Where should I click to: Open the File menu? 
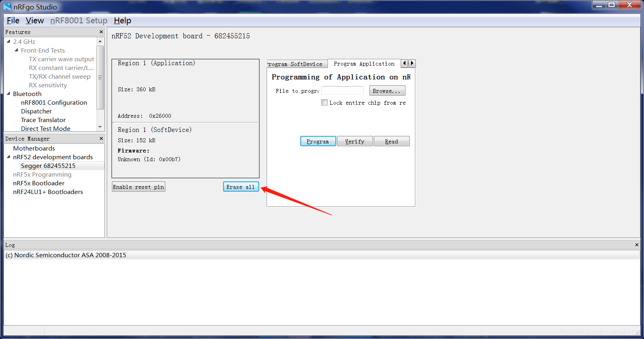tap(13, 21)
